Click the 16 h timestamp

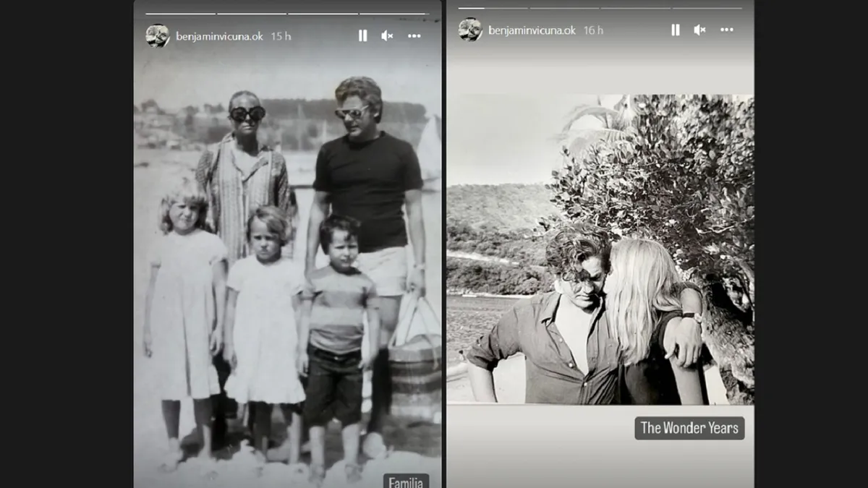[593, 30]
